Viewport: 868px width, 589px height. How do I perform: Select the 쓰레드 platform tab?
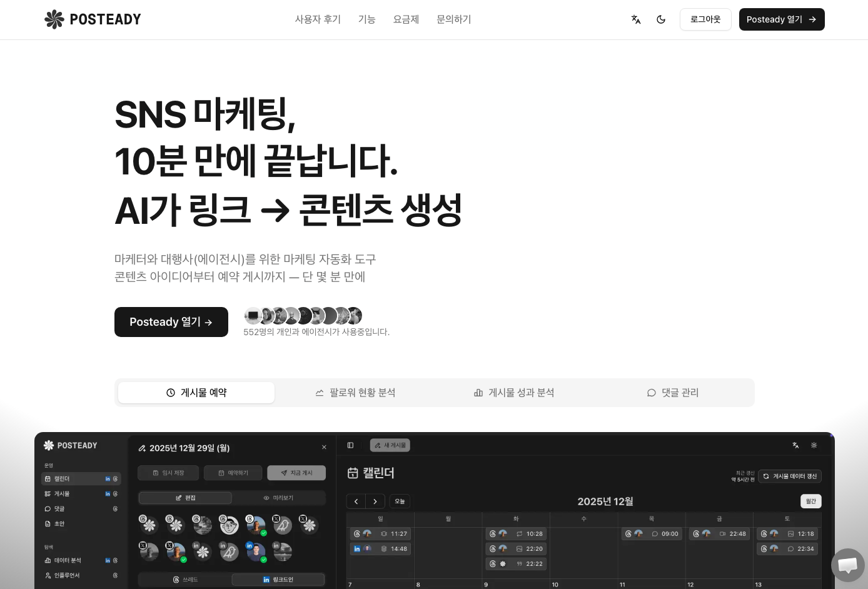[185, 580]
